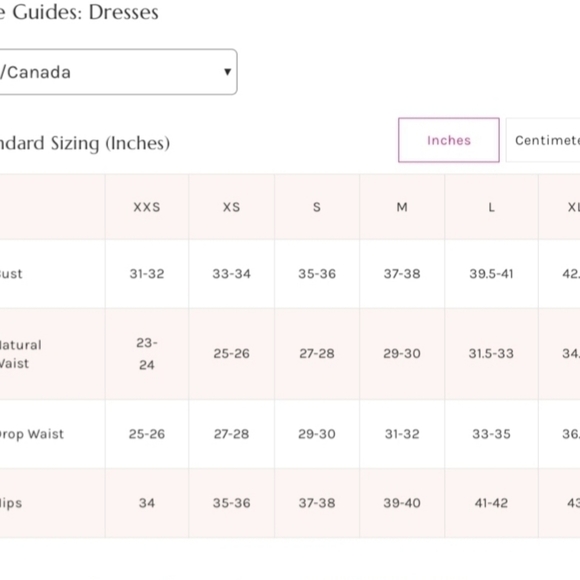Click the L size column header
580x580 pixels.
pyautogui.click(x=492, y=207)
